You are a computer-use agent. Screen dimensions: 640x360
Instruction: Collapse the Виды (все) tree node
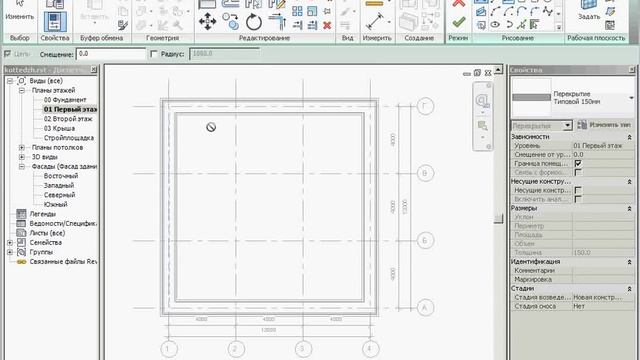tap(10, 81)
